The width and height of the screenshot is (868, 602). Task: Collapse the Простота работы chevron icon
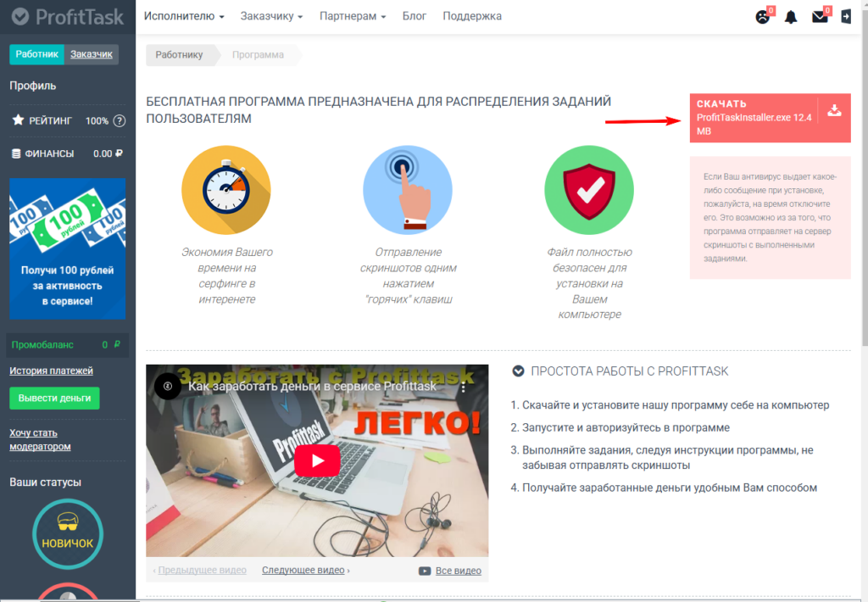coord(518,371)
